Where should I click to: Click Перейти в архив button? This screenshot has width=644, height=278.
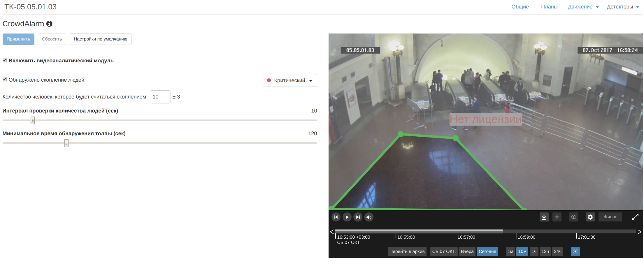click(407, 251)
